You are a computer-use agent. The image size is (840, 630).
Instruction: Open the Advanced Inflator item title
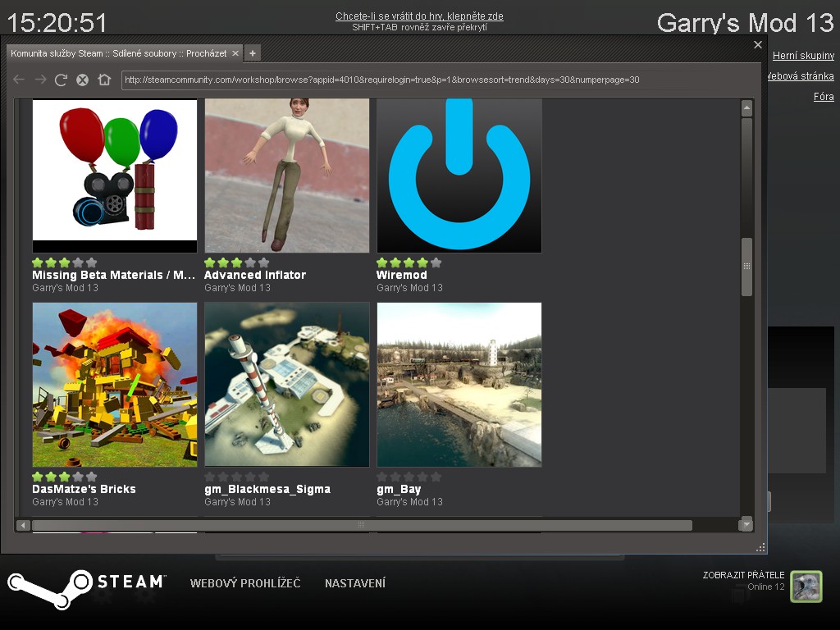(x=254, y=275)
